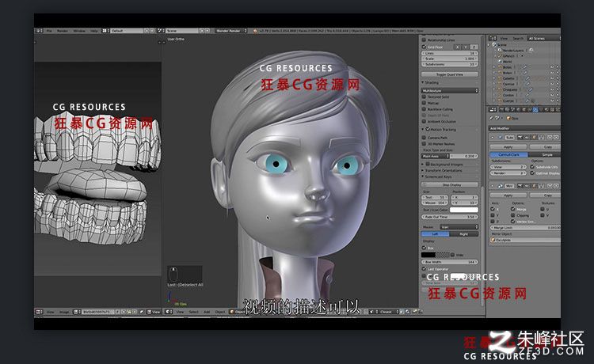
Task: Open the outliner editor type selector icon
Action: point(492,38)
